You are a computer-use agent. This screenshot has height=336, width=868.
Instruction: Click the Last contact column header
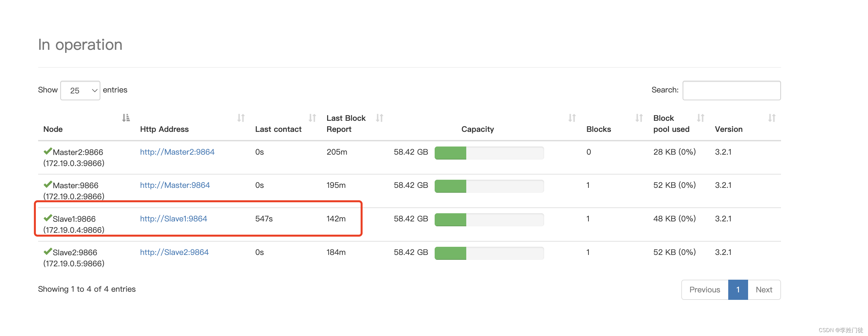(278, 129)
